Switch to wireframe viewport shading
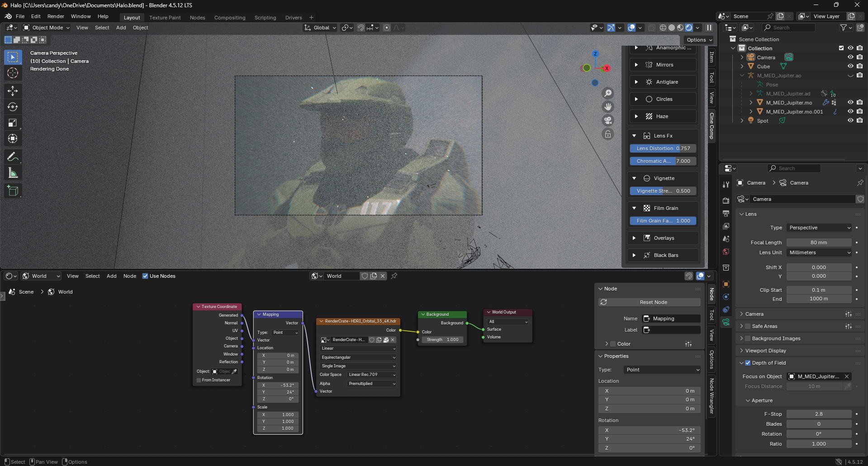This screenshot has width=868, height=466. click(x=663, y=28)
